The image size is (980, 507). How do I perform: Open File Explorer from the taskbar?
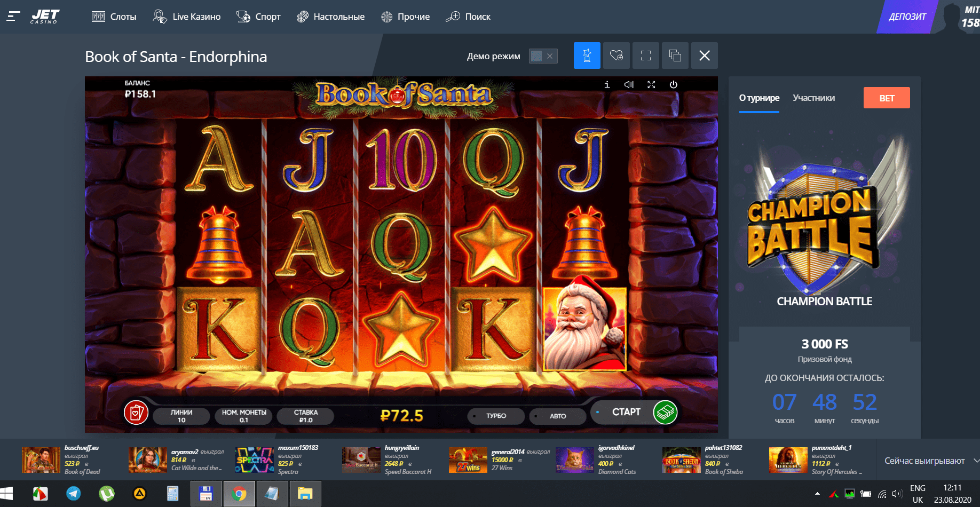coord(305,494)
